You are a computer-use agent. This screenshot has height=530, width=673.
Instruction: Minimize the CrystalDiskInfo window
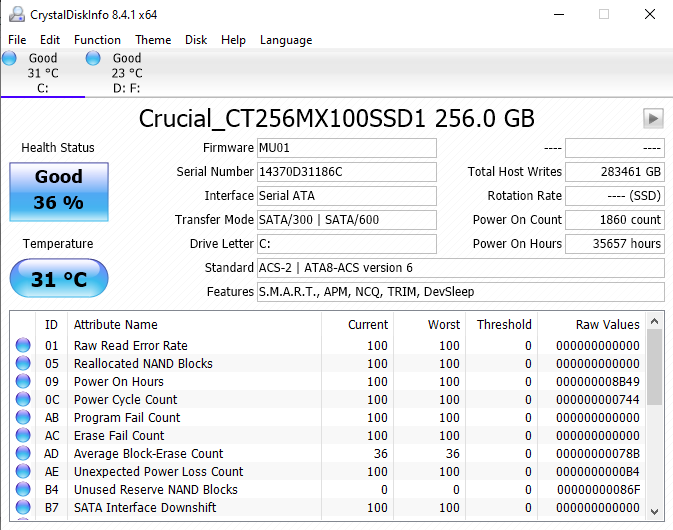(558, 15)
